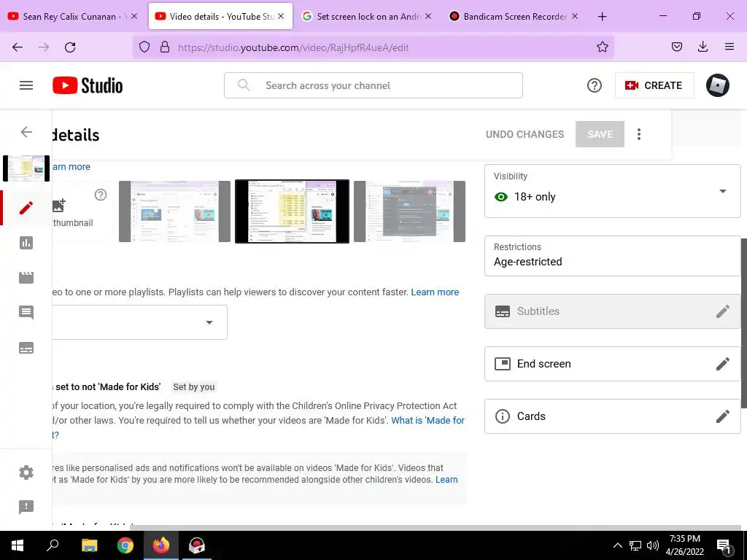
Task: Select the second auto-generated thumbnail
Action: (x=292, y=211)
